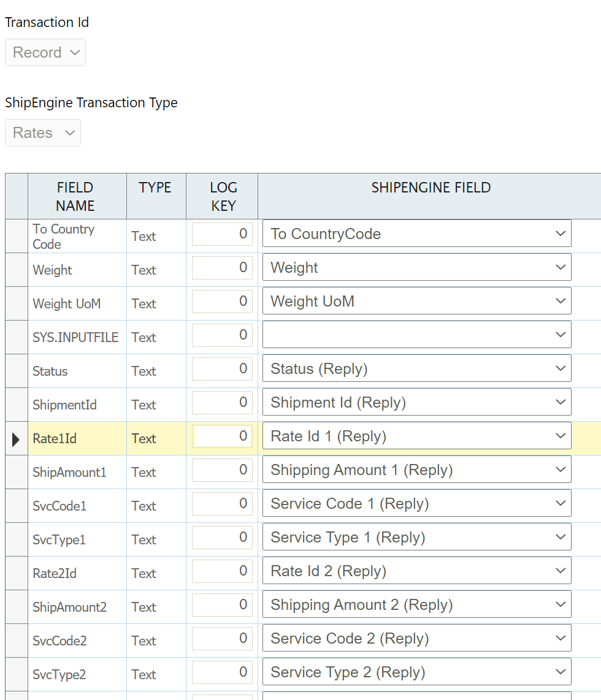
Task: Click the Log Key field for ShipAmount1
Action: coord(222,470)
